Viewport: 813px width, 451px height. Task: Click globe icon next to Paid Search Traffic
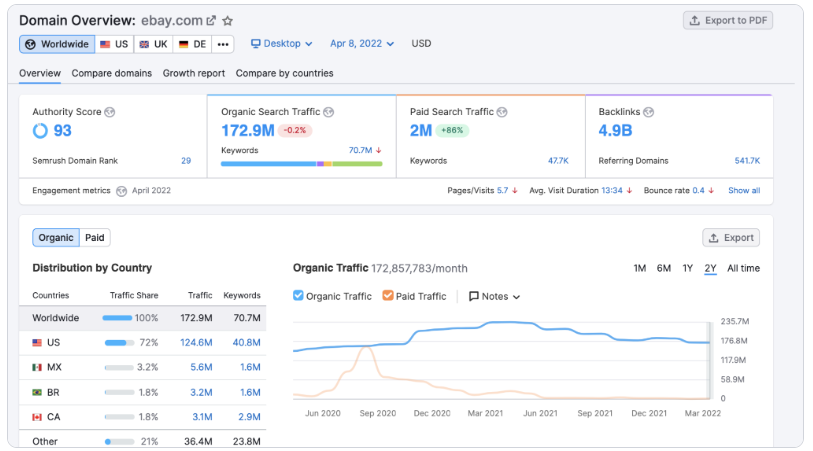pos(502,112)
